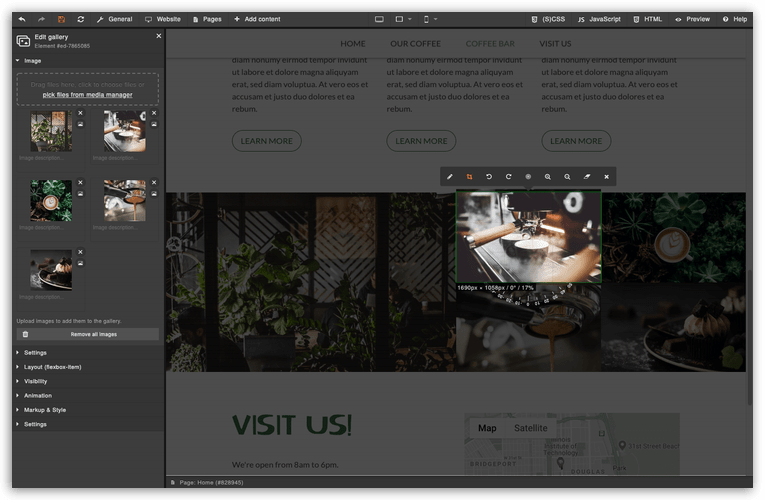Screen dimensions: 765x500
Task: Open mobile viewport dropdown arrow
Action: (436, 19)
